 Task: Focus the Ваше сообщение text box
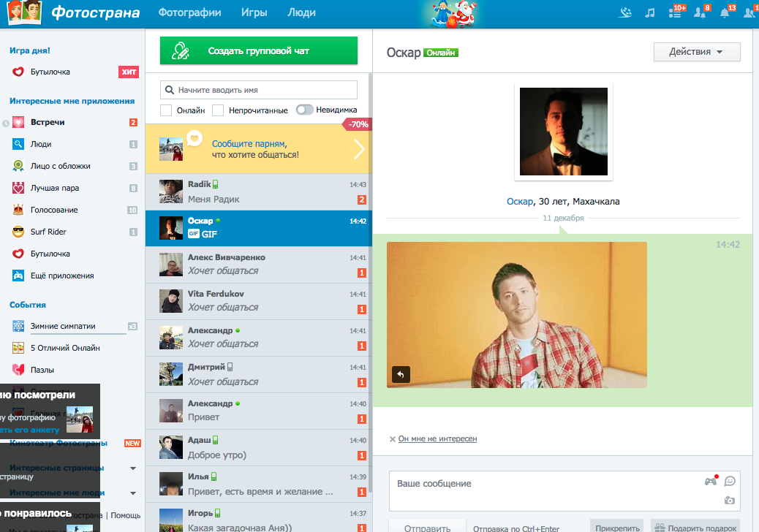(x=564, y=491)
